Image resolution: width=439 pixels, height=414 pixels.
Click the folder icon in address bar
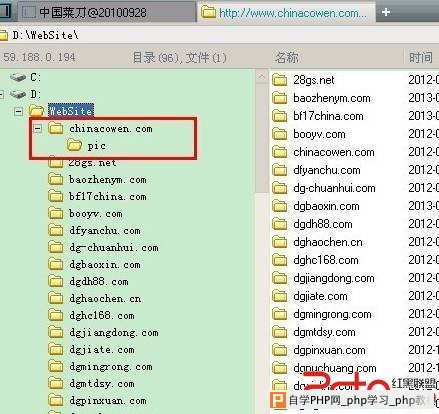[3, 35]
